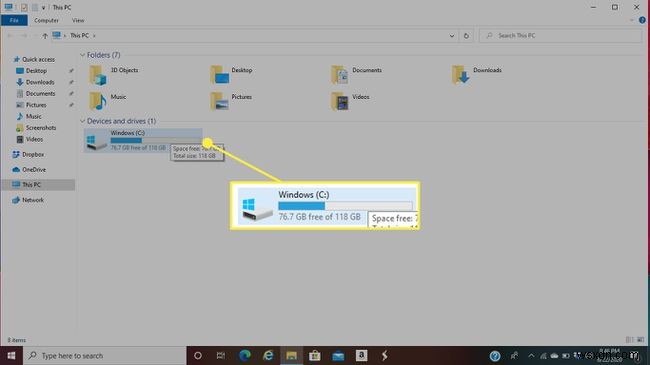Click the taskbar 'Type here to search' box
Screen dimensions: 650x365
[x=104, y=355]
